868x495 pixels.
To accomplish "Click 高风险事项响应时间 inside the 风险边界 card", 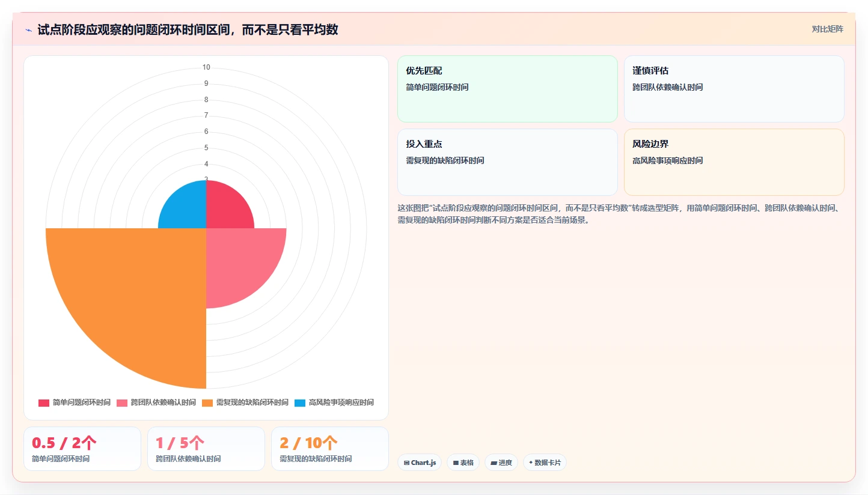I will click(667, 160).
